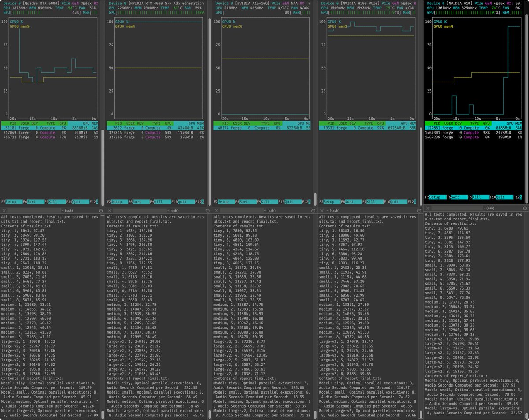Select process 716722 using 252MiB
Image resolution: width=529 pixels, height=420 pixels.
click(x=50, y=138)
